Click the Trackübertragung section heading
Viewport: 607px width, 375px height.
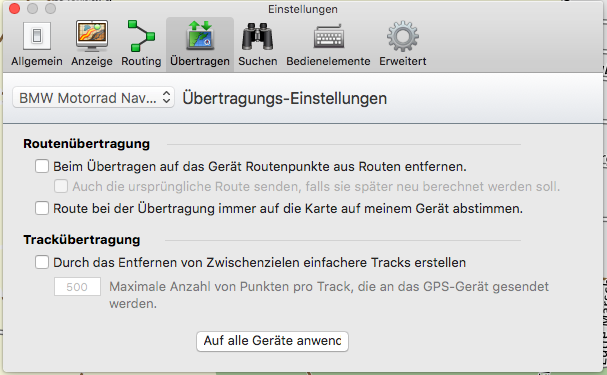pos(82,240)
